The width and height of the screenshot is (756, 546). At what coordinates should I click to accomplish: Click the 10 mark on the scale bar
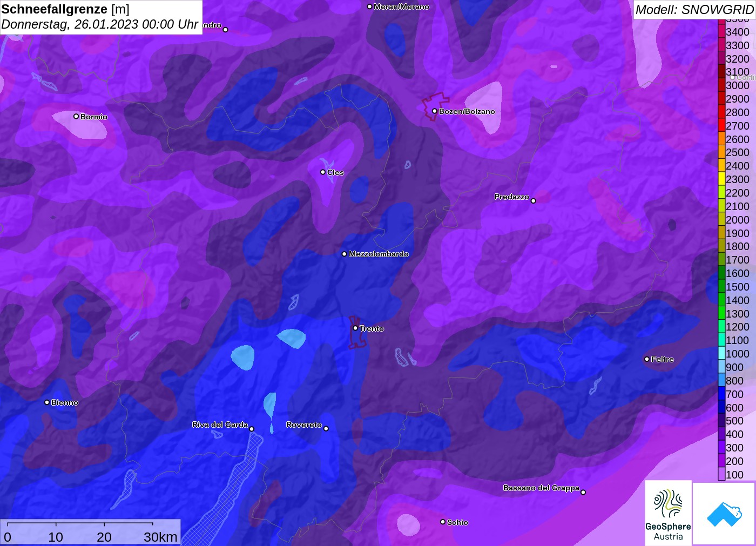[56, 537]
